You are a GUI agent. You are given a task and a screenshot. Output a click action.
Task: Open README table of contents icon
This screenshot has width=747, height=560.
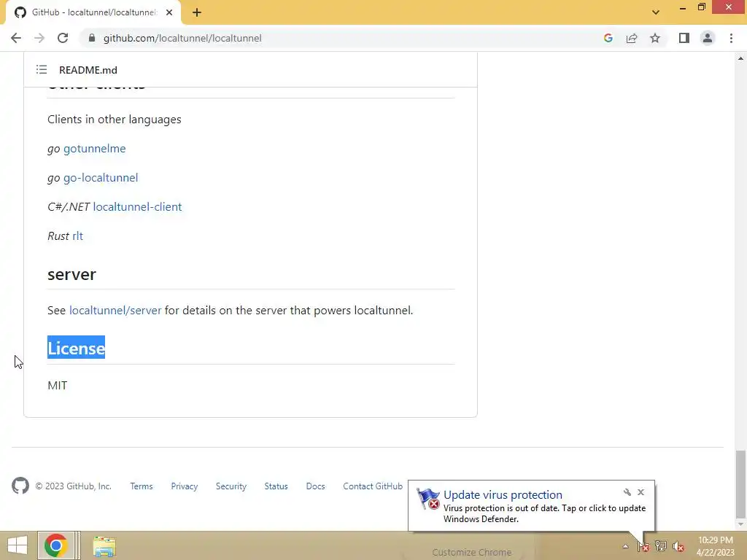click(x=42, y=70)
